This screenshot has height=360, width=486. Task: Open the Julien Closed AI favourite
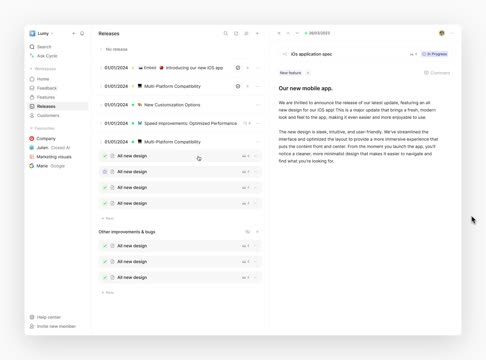coord(50,147)
